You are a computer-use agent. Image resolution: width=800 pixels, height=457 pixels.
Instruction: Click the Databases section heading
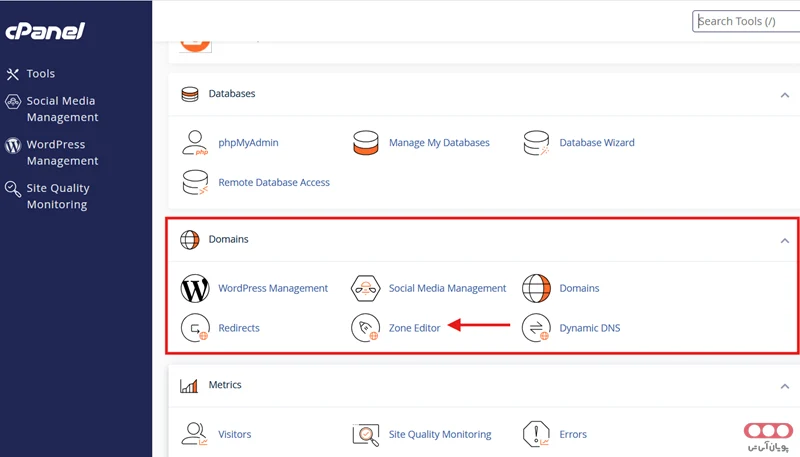click(232, 93)
